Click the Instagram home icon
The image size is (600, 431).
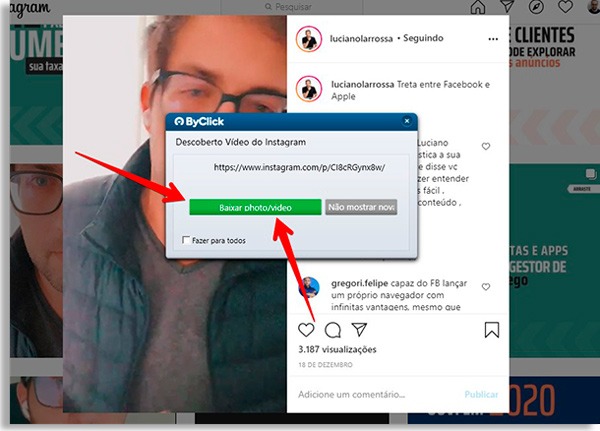477,8
